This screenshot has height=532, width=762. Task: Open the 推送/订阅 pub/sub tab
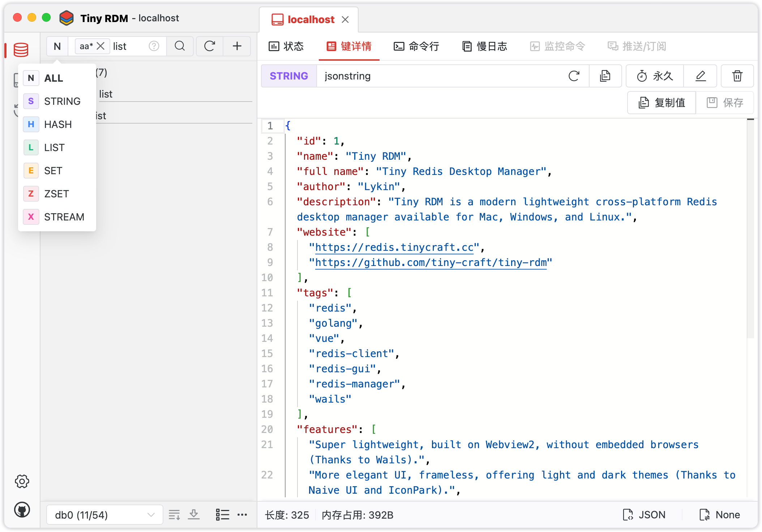tap(637, 46)
